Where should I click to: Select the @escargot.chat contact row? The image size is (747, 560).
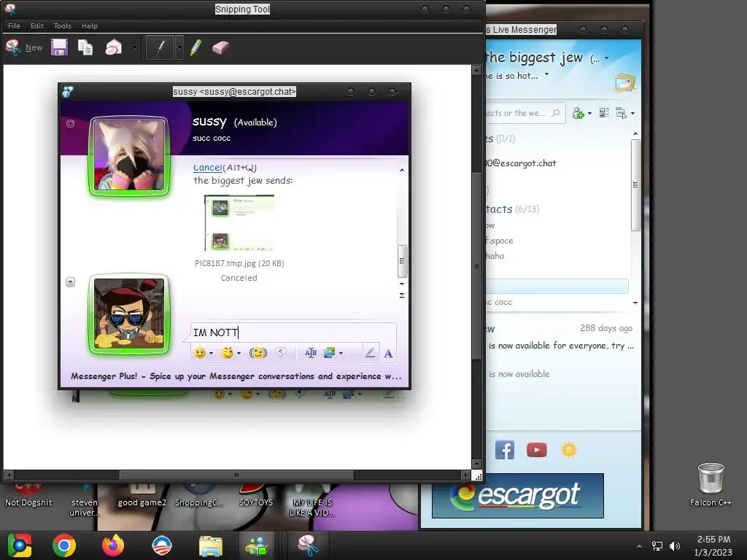click(557, 163)
